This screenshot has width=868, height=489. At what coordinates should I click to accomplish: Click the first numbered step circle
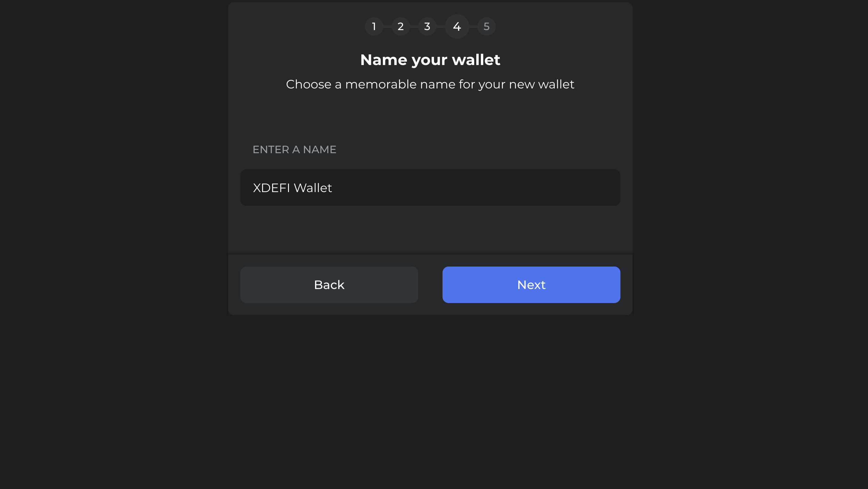(x=374, y=26)
